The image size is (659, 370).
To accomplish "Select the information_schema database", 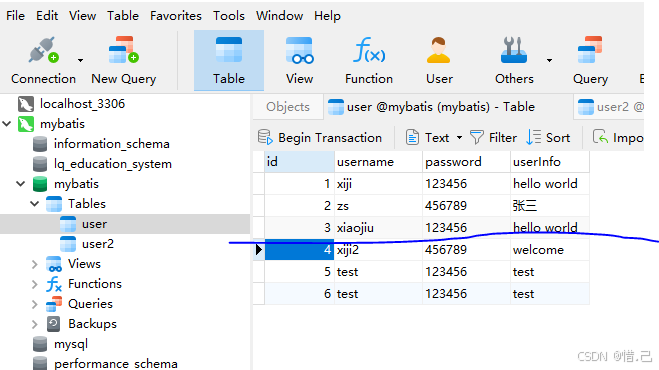I will tap(111, 144).
